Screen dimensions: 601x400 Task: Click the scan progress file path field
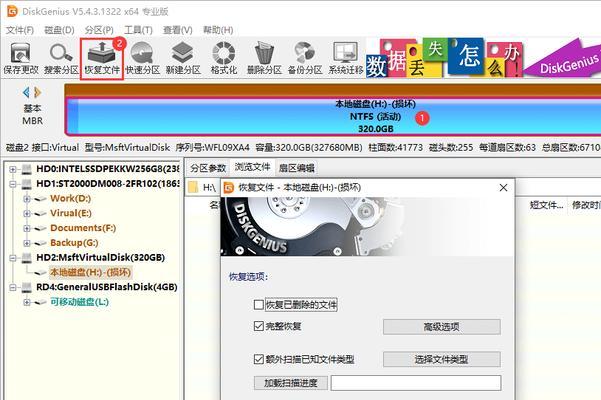(416, 383)
